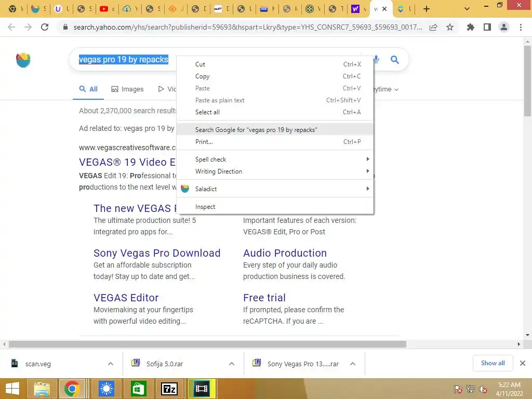Viewport: 532px width, 399px height.
Task: Choose Cut from the context menu
Action: 275,64
